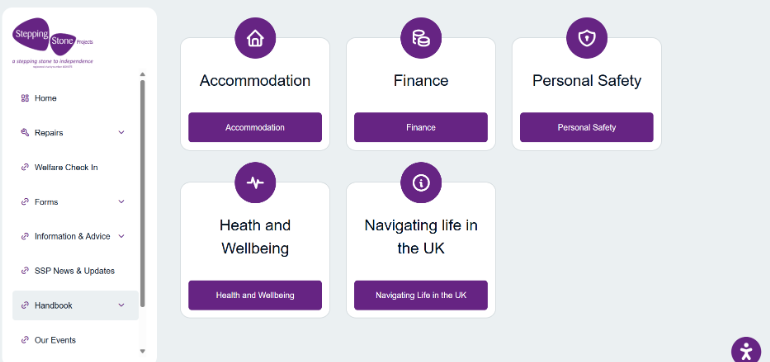Click the Home dashboard icon in sidebar
Image resolution: width=770 pixels, height=362 pixels.
25,98
